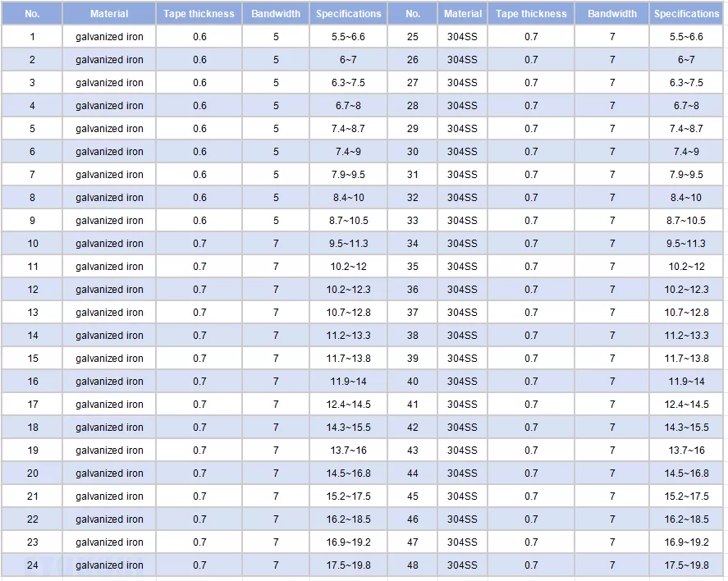
Task: Select the 10.2~12.3 specification in row 36
Action: coord(686,290)
